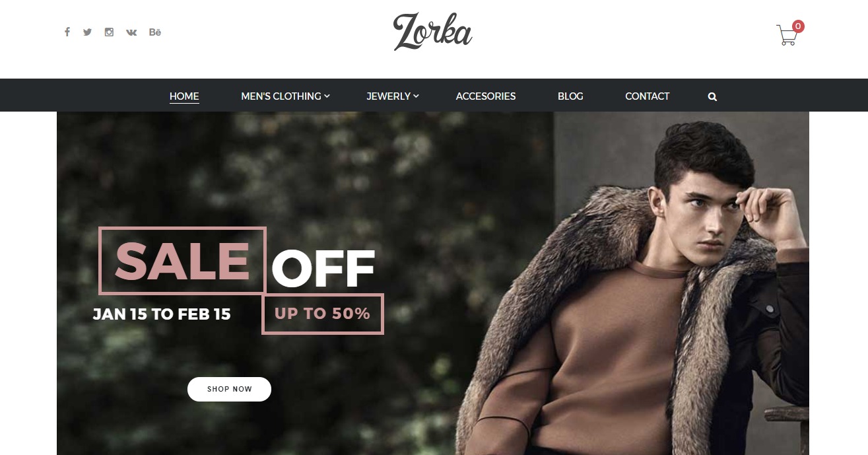Open the Facebook social icon
The height and width of the screenshot is (455, 868).
67,32
